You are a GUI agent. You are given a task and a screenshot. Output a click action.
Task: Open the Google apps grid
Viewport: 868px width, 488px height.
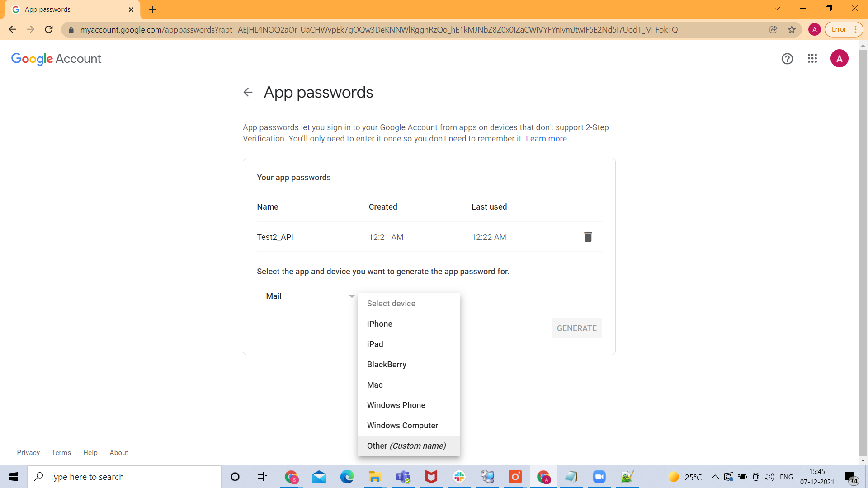point(812,59)
